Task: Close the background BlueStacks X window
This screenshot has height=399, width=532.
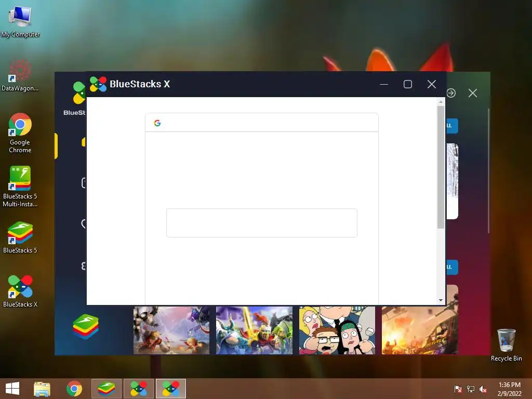Action: (x=473, y=93)
